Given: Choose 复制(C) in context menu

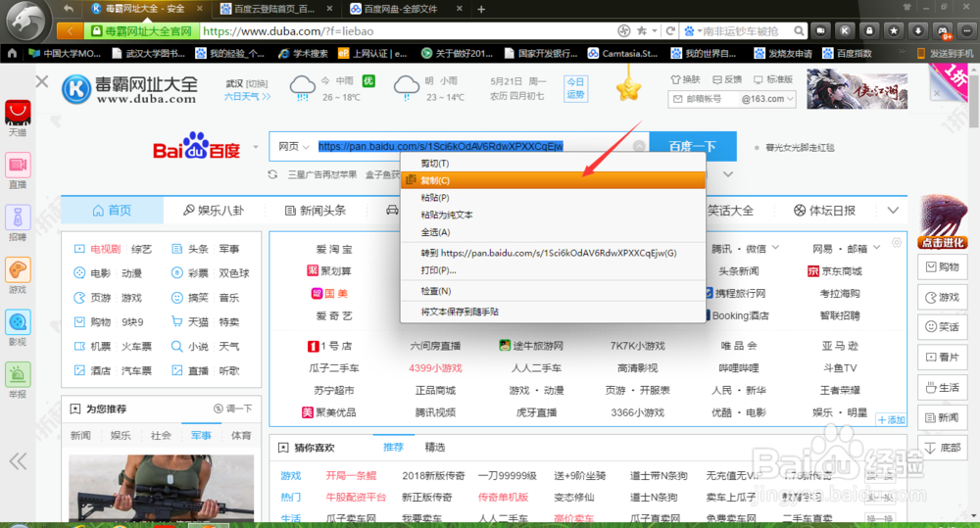Looking at the screenshot, I should [x=553, y=180].
